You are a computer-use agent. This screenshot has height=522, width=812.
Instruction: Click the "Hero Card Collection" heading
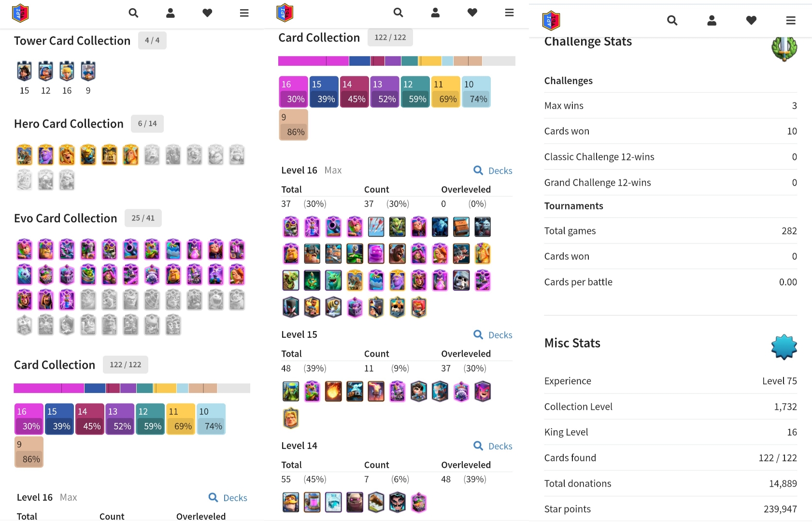pos(69,124)
